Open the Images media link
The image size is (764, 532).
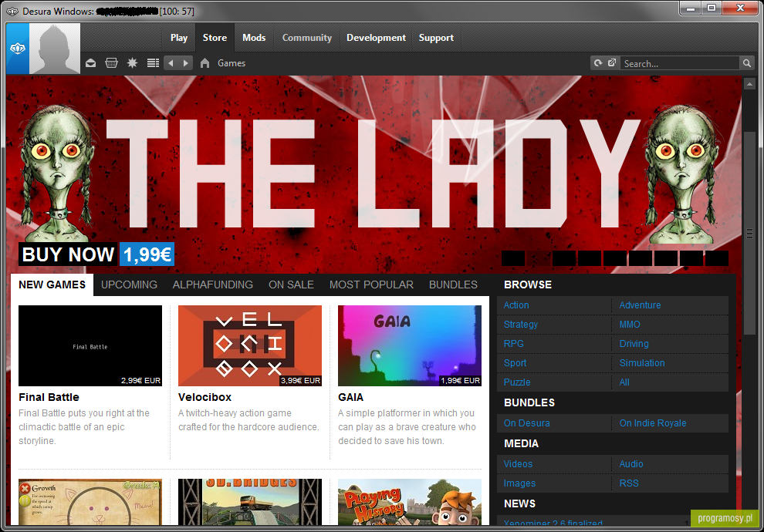[519, 483]
